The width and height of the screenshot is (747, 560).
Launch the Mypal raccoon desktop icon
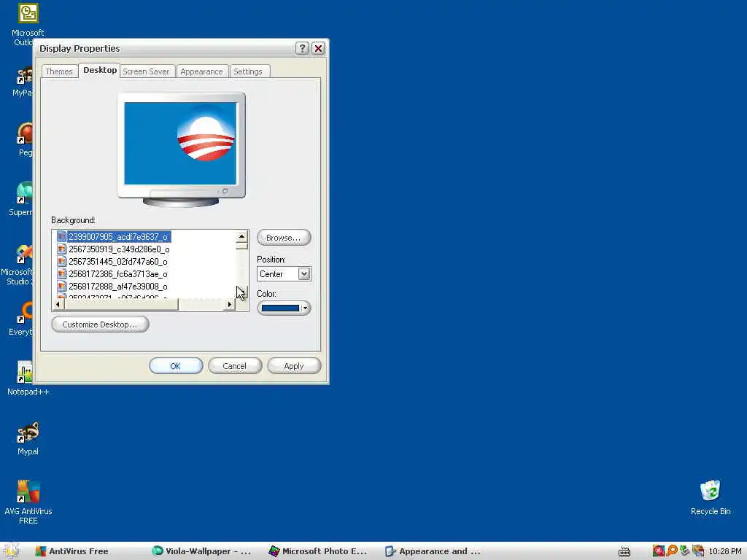tap(28, 432)
